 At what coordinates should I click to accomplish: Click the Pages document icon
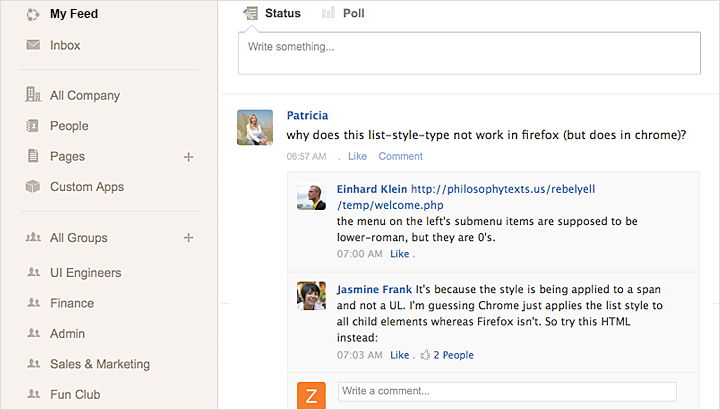(33, 156)
